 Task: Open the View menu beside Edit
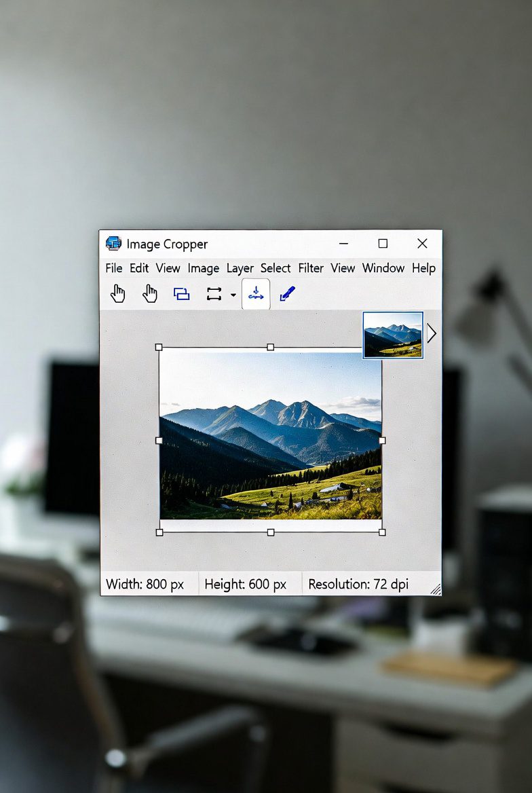[x=168, y=268]
